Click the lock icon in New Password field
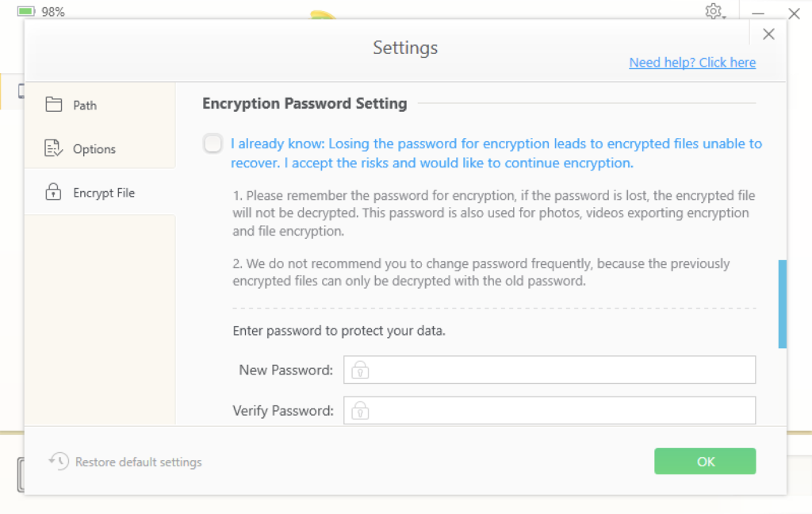812x514 pixels. click(x=360, y=370)
